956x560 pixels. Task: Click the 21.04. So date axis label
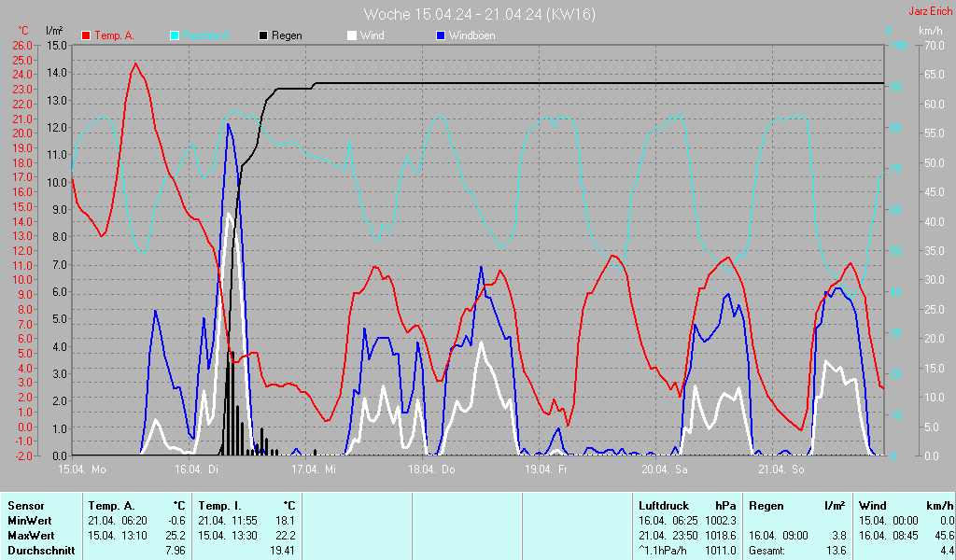point(781,469)
